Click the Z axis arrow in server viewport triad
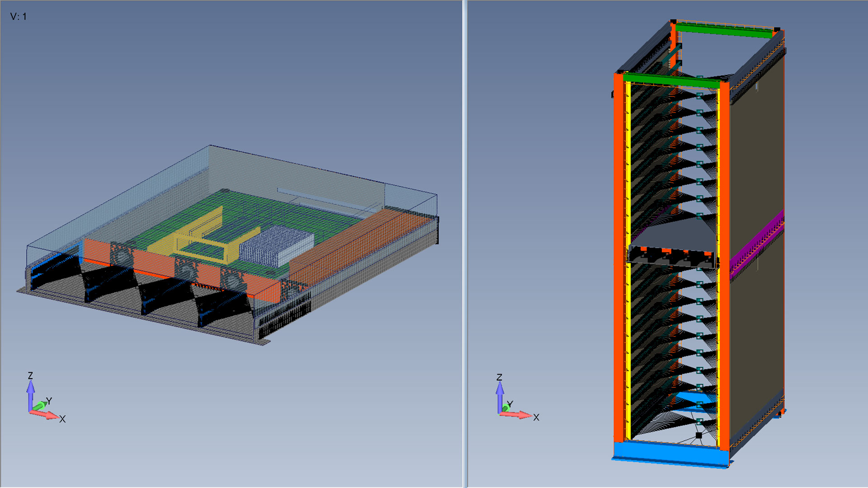Screen dimensions: 868x488 pos(30,394)
